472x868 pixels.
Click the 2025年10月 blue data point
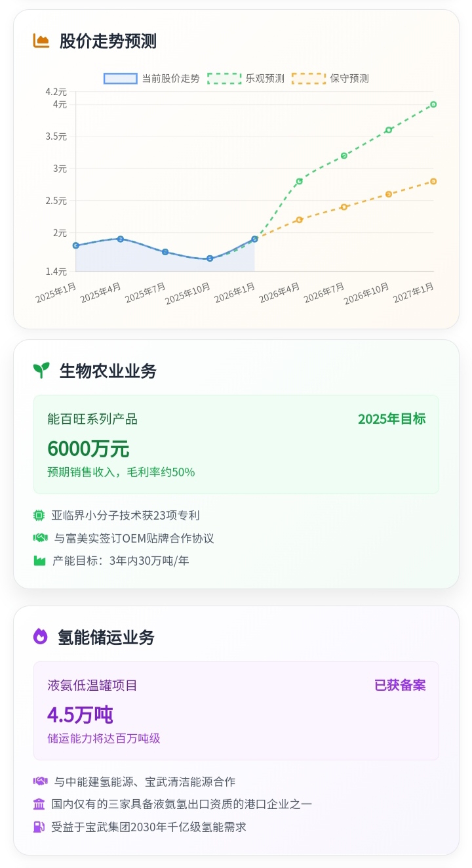210,258
